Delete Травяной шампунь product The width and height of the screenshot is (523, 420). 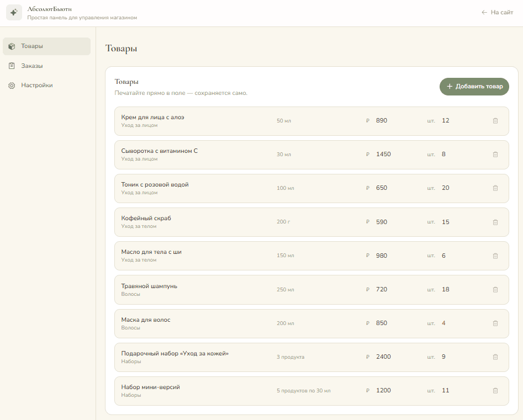point(495,289)
